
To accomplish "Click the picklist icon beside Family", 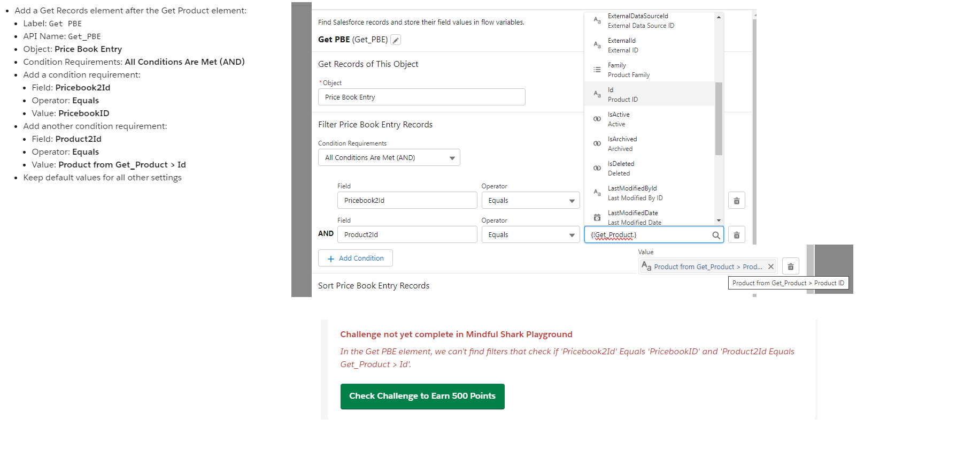I will coord(597,70).
